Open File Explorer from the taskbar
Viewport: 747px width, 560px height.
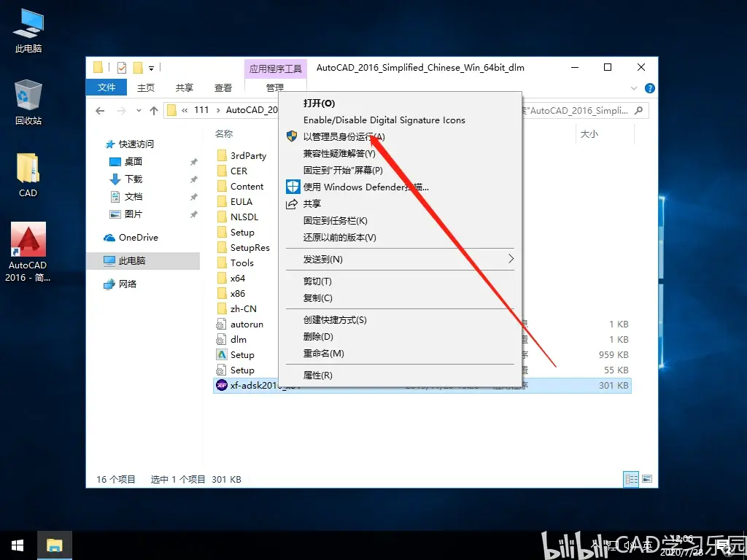coord(55,545)
